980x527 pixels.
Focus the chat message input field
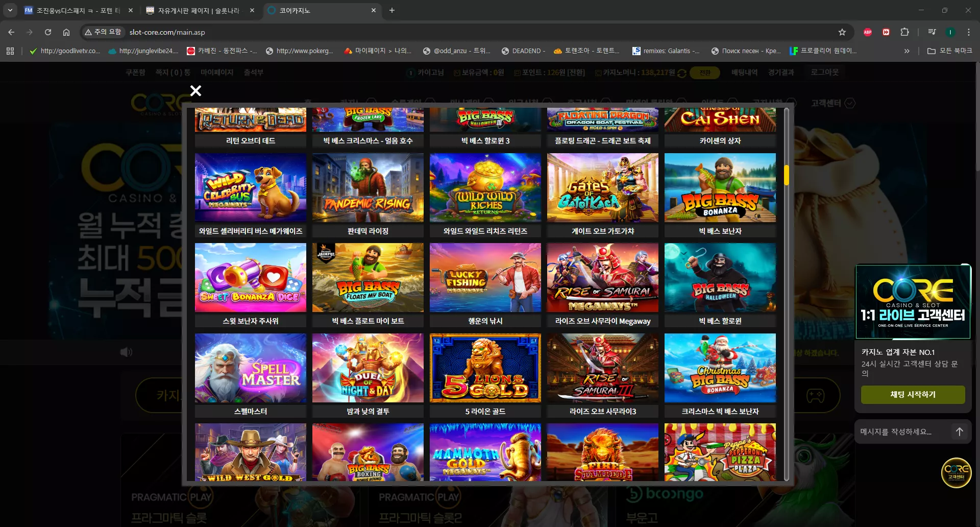902,432
